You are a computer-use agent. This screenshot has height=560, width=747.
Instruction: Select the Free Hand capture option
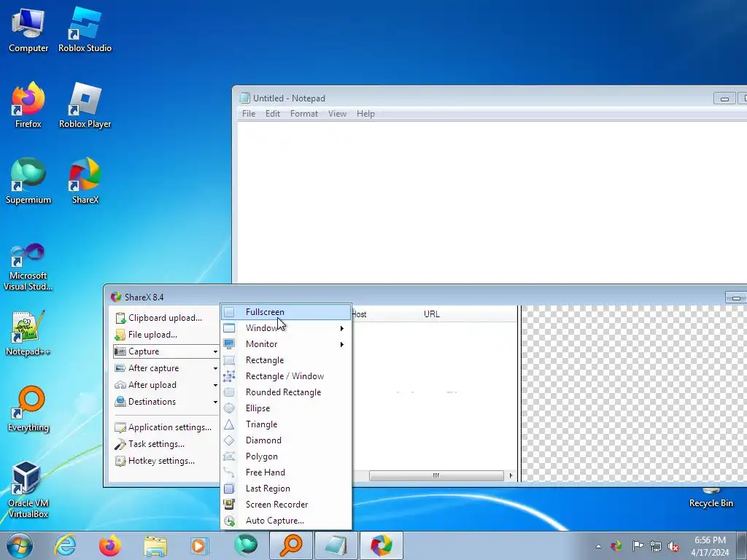[286, 472]
